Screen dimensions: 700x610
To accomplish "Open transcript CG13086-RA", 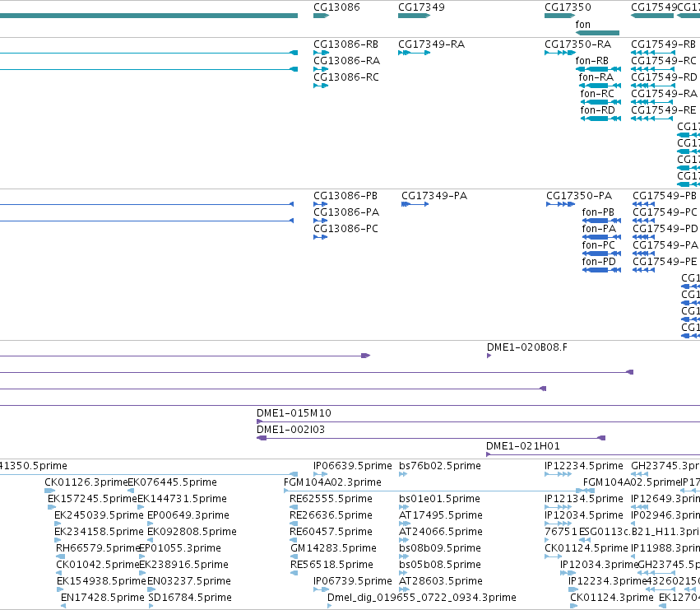I will coord(347,61).
